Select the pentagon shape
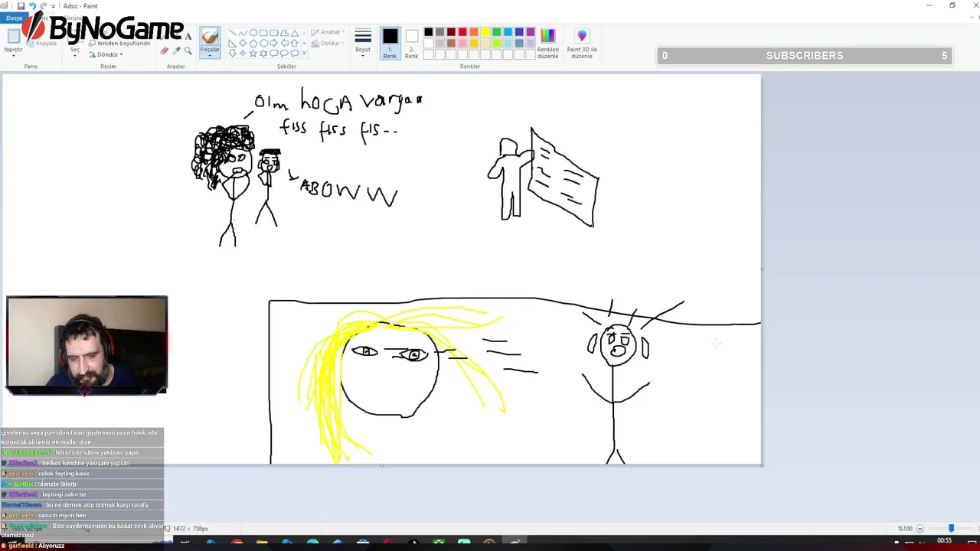The image size is (980, 551). click(x=253, y=43)
